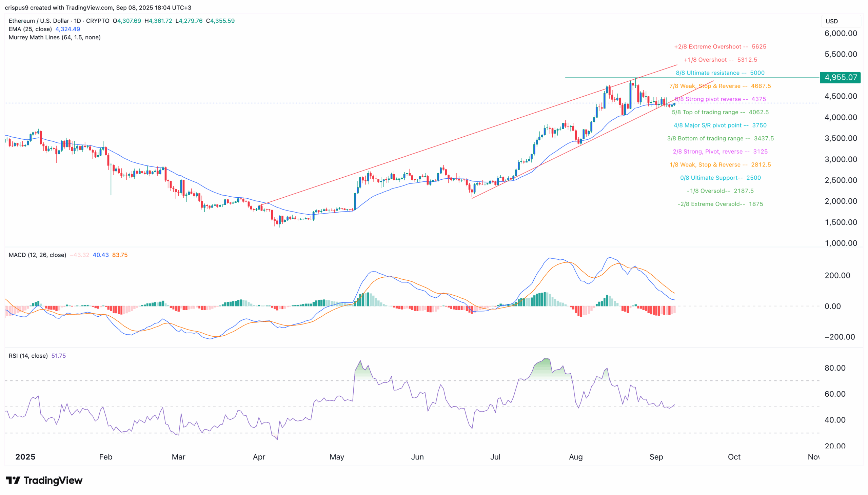Viewport: 868px width, 495px height.
Task: Click the 4/8 Major S/R pivot point label
Action: click(x=720, y=125)
